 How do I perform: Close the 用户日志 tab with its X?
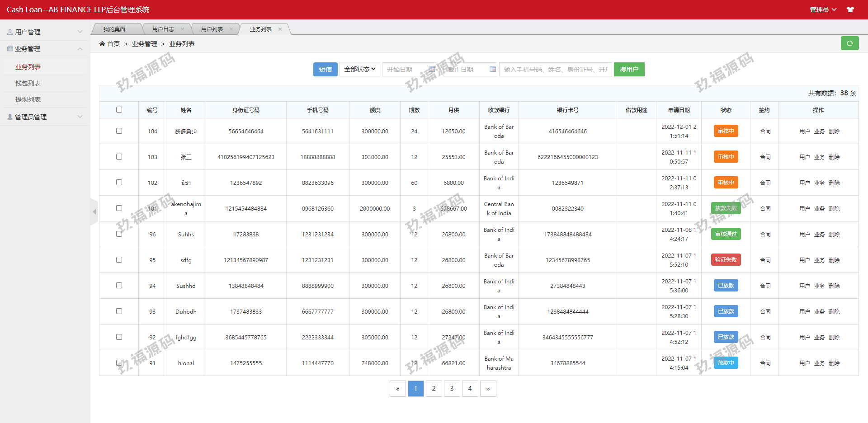183,29
